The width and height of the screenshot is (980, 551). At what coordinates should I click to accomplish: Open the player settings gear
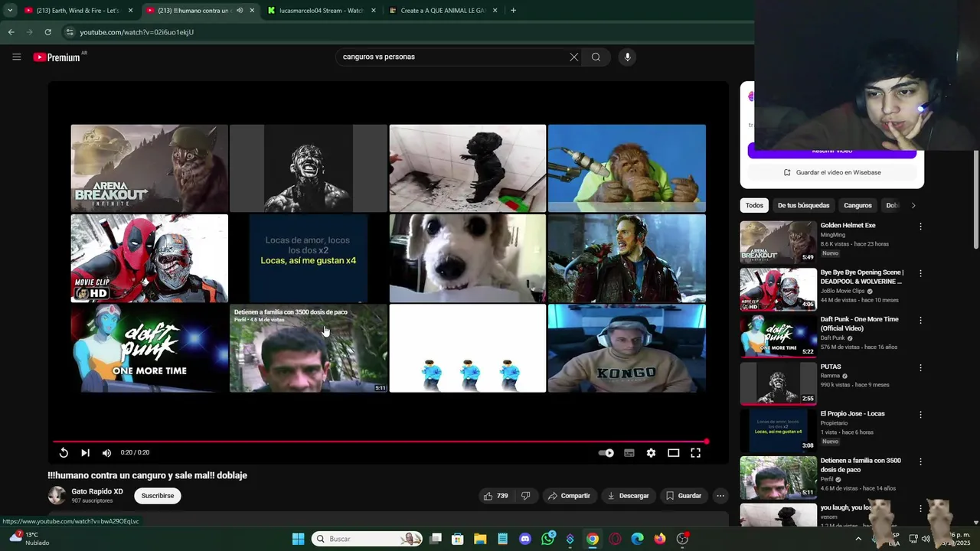pos(651,453)
